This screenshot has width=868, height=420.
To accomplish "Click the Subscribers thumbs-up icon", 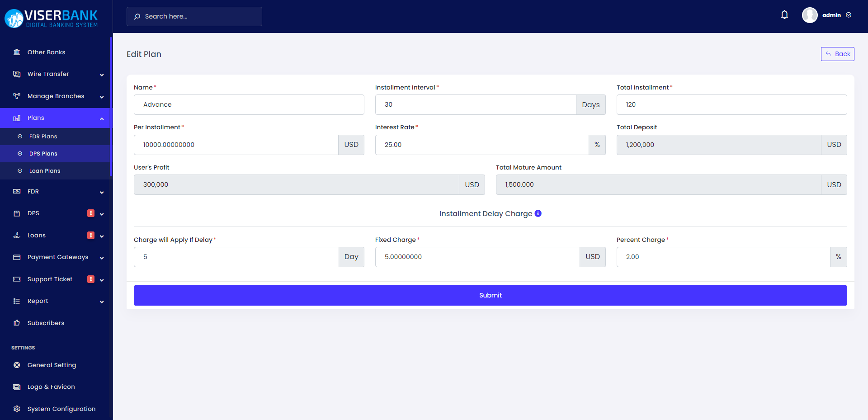I will pos(17,323).
